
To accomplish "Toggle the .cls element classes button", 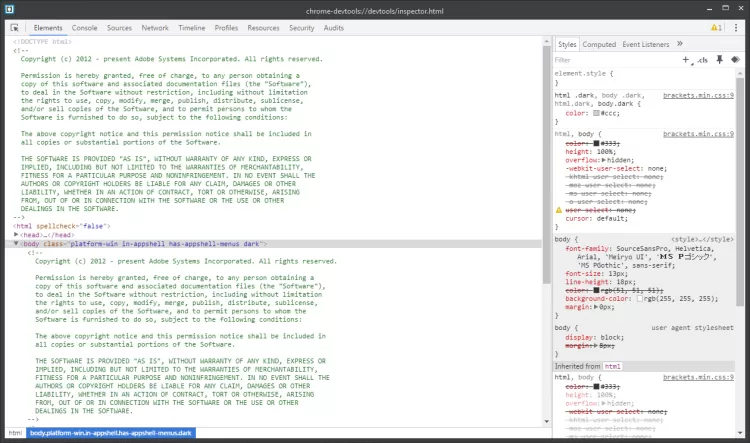I will [x=702, y=60].
